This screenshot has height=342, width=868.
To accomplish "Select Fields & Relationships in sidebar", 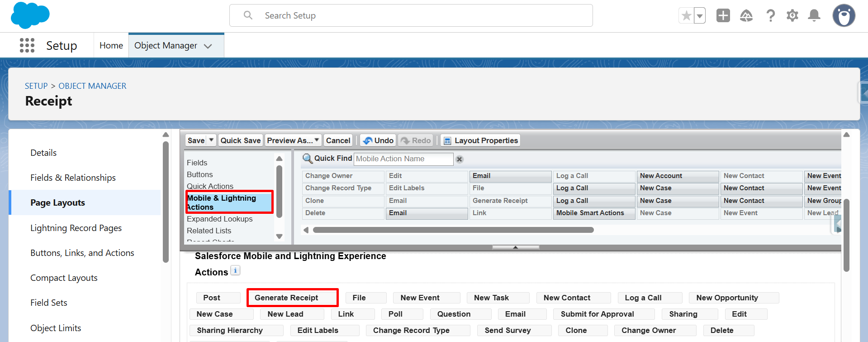I will (x=73, y=178).
